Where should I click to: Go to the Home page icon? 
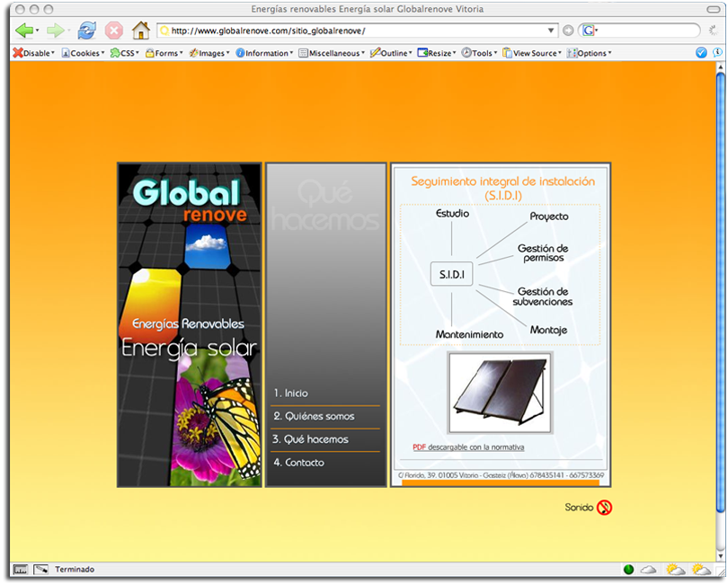point(141,31)
